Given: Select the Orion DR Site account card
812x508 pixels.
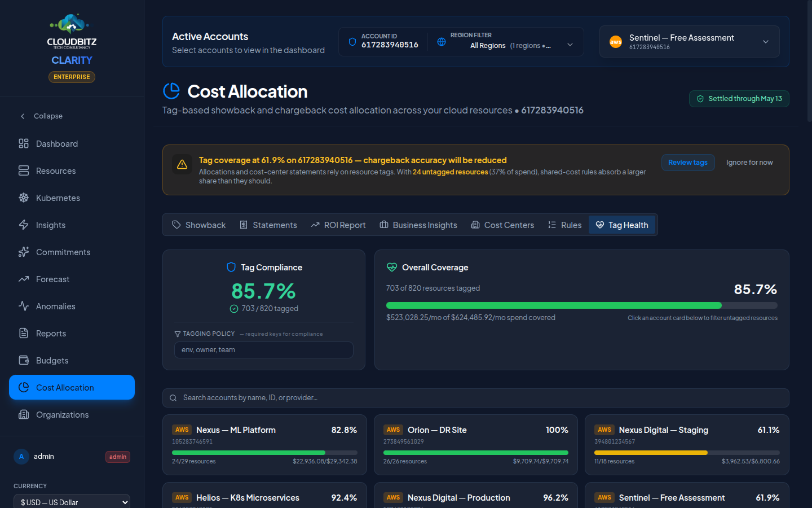Looking at the screenshot, I should click(476, 445).
